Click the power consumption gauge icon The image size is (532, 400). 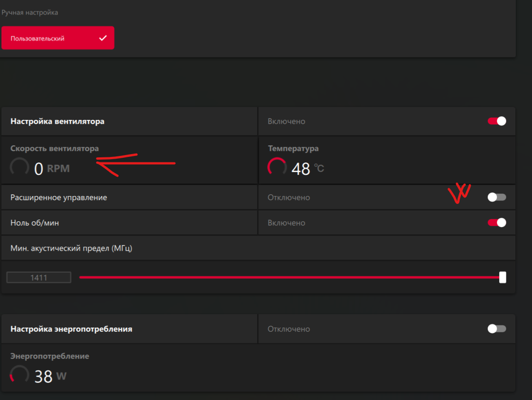[19, 374]
